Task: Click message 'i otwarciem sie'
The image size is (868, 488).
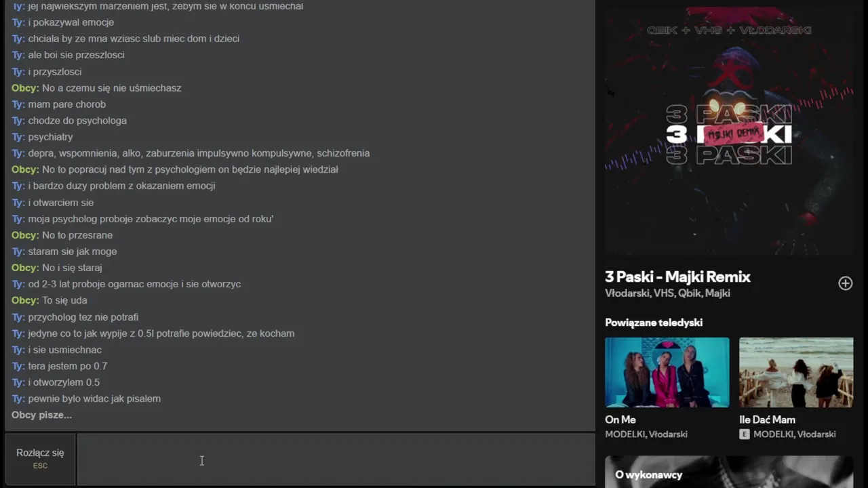Action: coord(53,203)
